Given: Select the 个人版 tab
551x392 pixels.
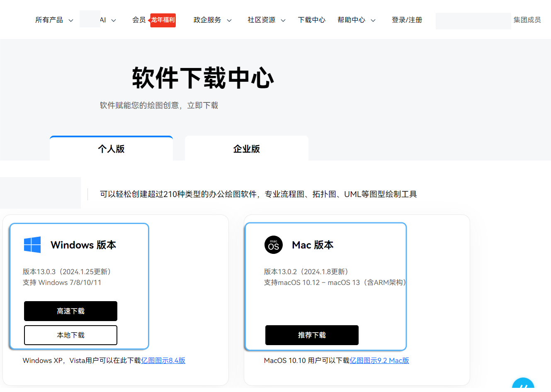Looking at the screenshot, I should pos(111,149).
